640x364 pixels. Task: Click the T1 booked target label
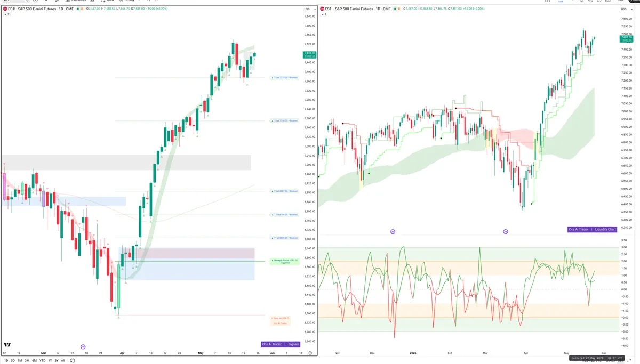click(285, 238)
